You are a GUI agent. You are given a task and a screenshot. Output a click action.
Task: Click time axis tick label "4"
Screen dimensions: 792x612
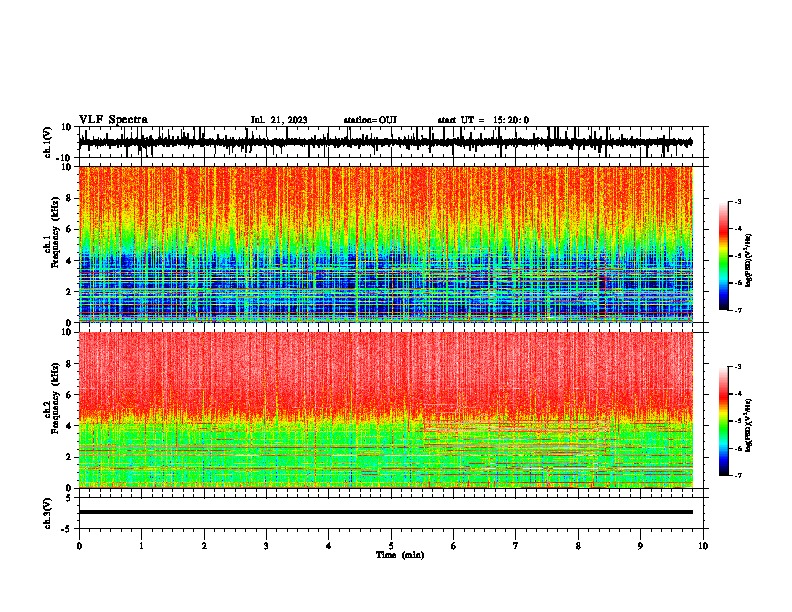[329, 546]
